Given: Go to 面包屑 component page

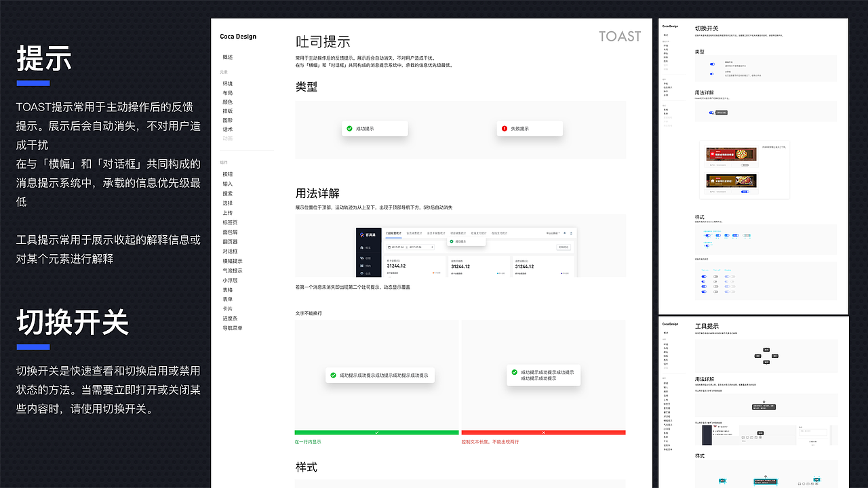Looking at the screenshot, I should (230, 232).
